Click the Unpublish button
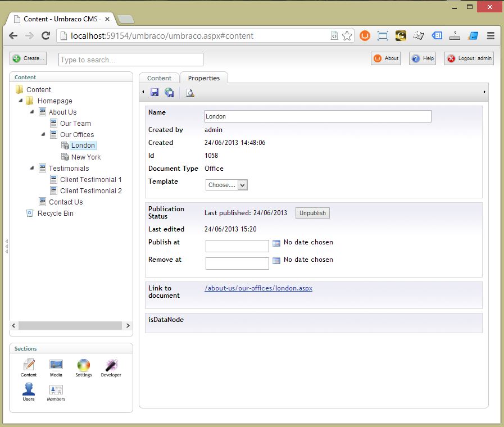 pyautogui.click(x=312, y=213)
